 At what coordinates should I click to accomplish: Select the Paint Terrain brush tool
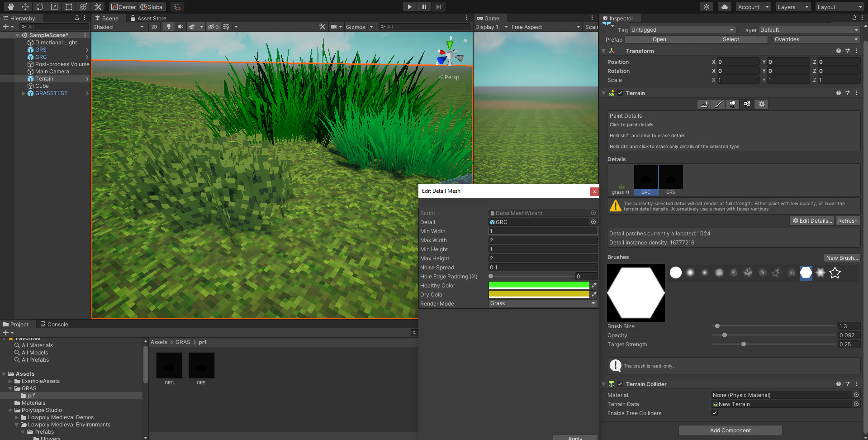point(718,104)
